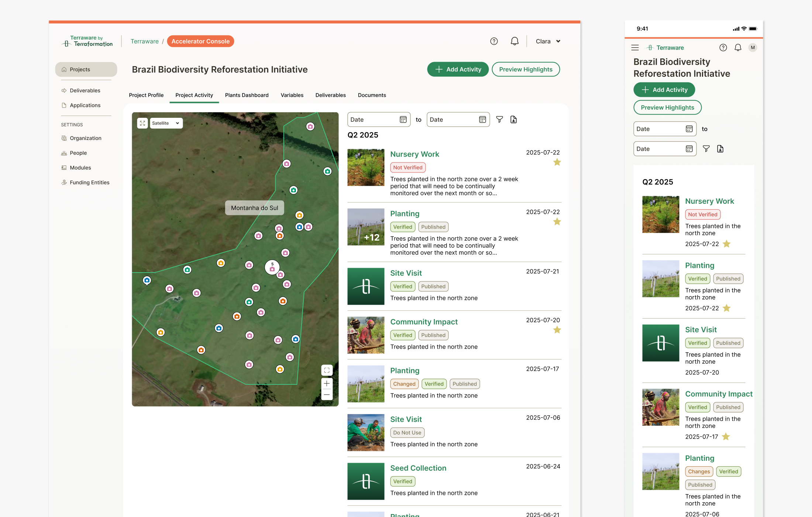Tap the mobile user avatar M
Screen dimensions: 812x517
753,48
